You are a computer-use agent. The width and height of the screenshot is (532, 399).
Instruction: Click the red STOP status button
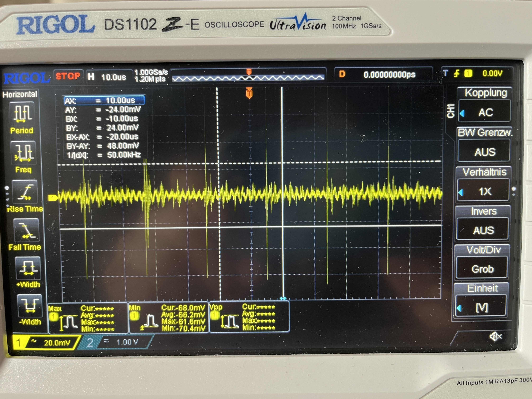point(68,76)
